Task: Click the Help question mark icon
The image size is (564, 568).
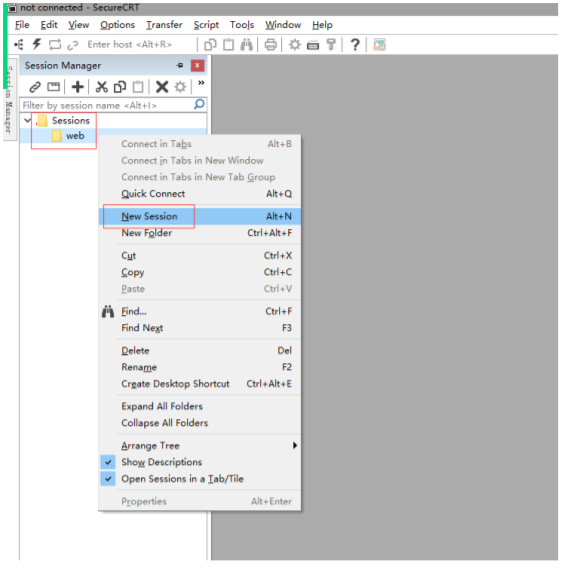Action: coord(355,45)
